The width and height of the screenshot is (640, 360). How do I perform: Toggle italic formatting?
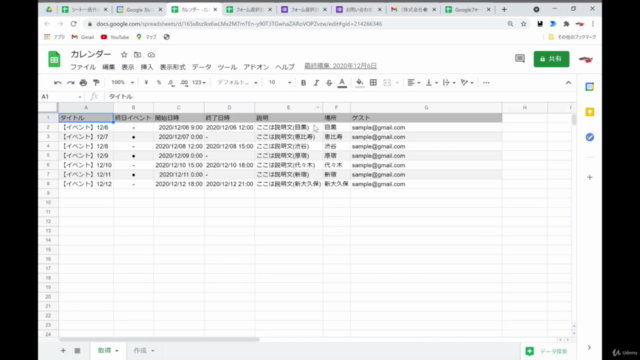[x=316, y=82]
